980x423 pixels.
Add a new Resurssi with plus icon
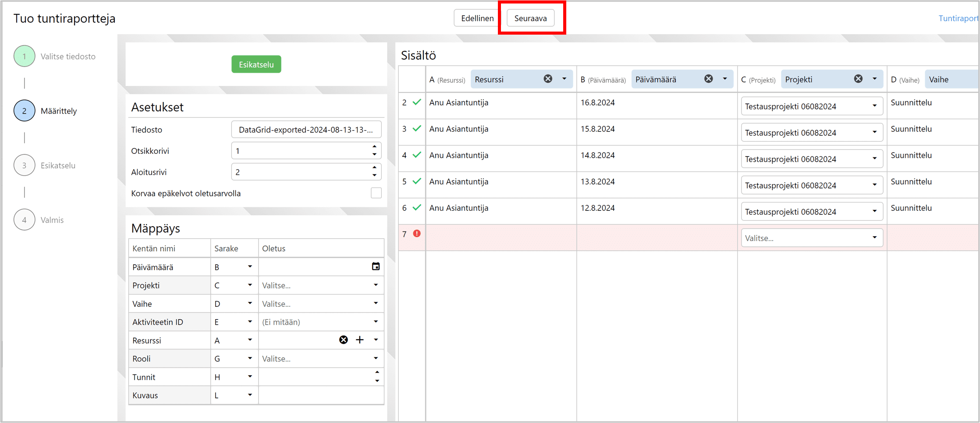pyautogui.click(x=360, y=340)
